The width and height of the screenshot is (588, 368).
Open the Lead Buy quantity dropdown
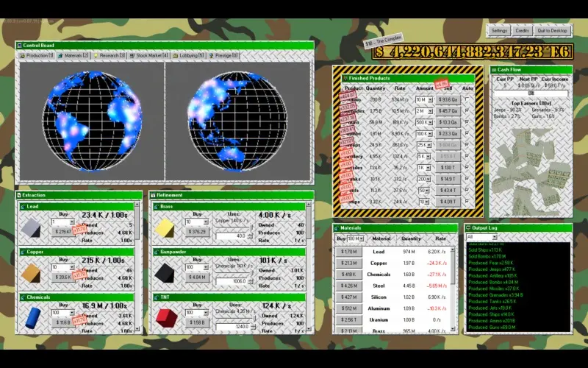coord(72,222)
